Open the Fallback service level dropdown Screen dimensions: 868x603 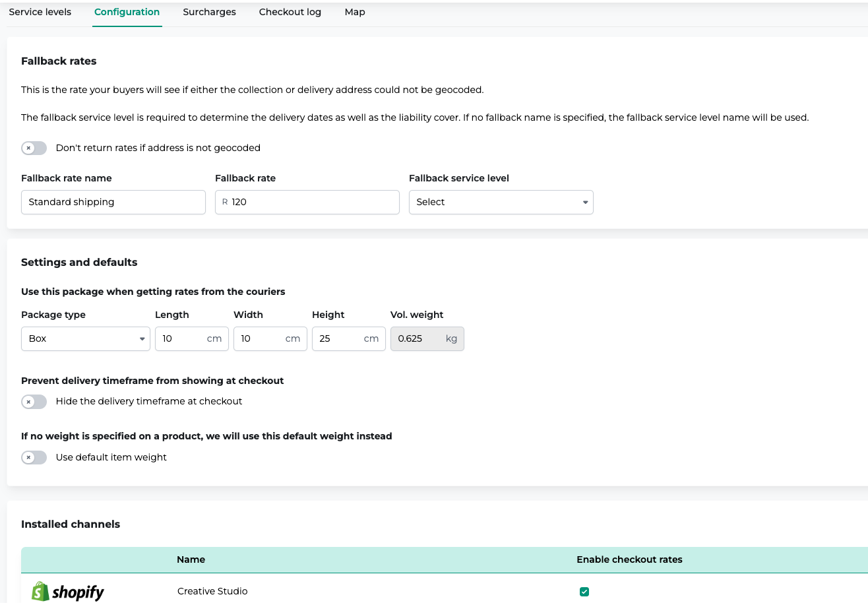pyautogui.click(x=501, y=202)
